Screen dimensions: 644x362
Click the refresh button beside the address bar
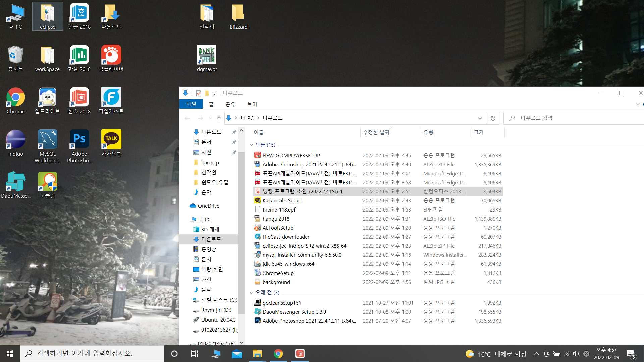493,118
